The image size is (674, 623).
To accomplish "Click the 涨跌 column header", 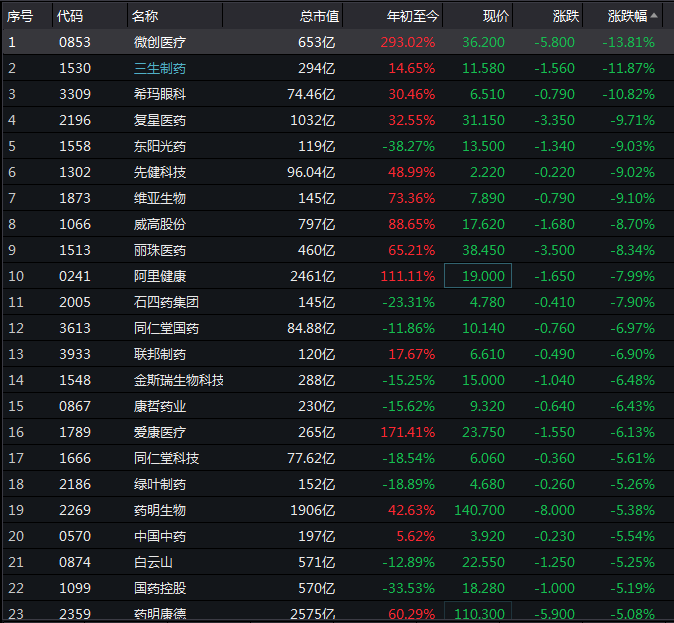I will click(x=566, y=16).
